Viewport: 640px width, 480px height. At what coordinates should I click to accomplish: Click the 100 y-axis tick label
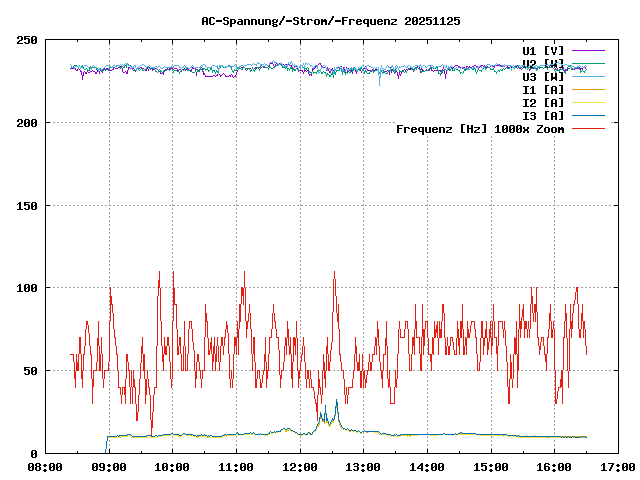27,288
